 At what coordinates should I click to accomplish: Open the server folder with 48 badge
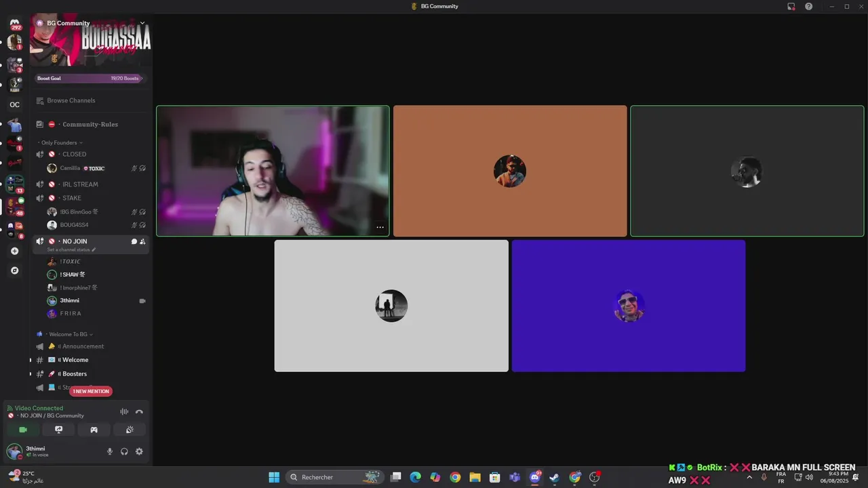click(14, 206)
